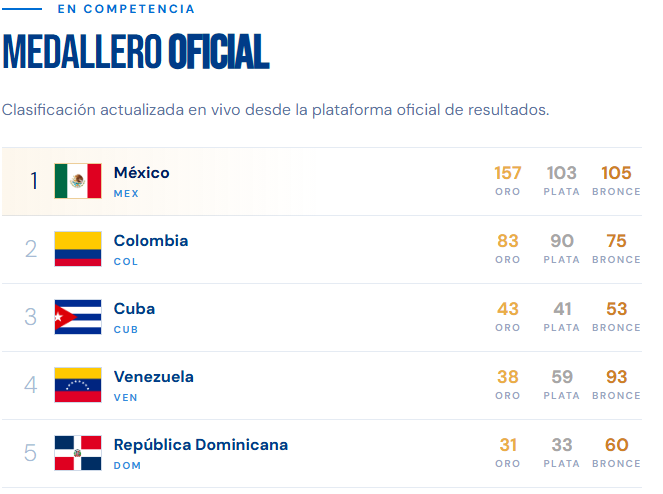Click Cuba's 53 bronze medal count
The height and width of the screenshot is (494, 663).
[616, 309]
